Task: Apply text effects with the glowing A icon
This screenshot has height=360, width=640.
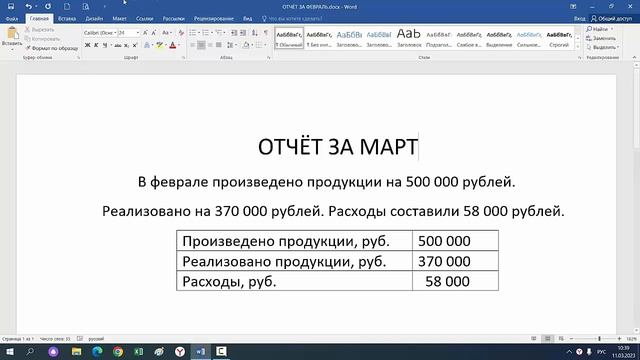Action: click(x=147, y=45)
